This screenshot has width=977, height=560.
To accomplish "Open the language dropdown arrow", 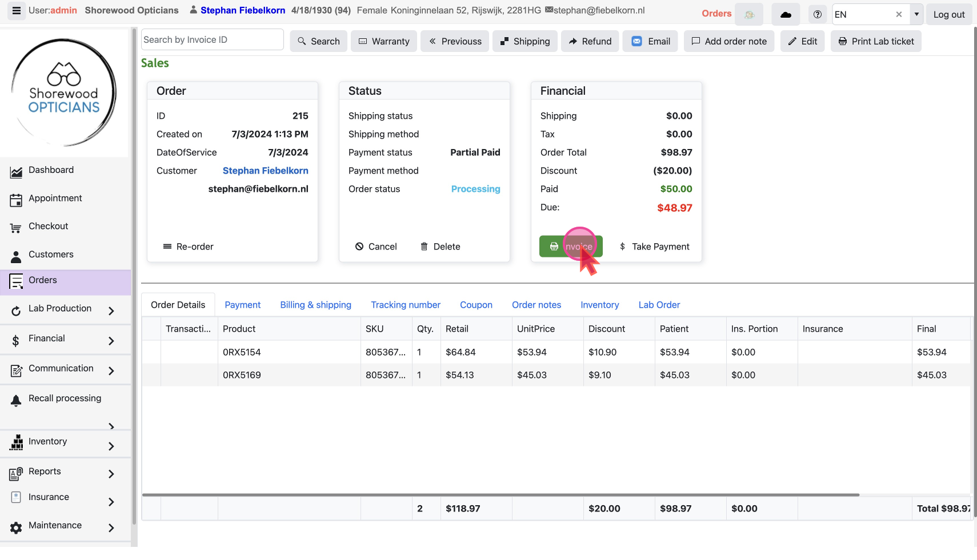I will [x=916, y=14].
